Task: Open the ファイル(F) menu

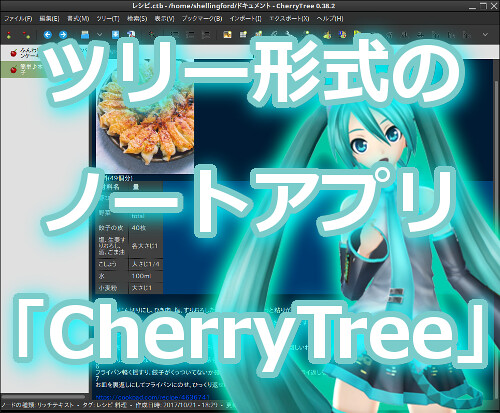Action: (x=18, y=19)
